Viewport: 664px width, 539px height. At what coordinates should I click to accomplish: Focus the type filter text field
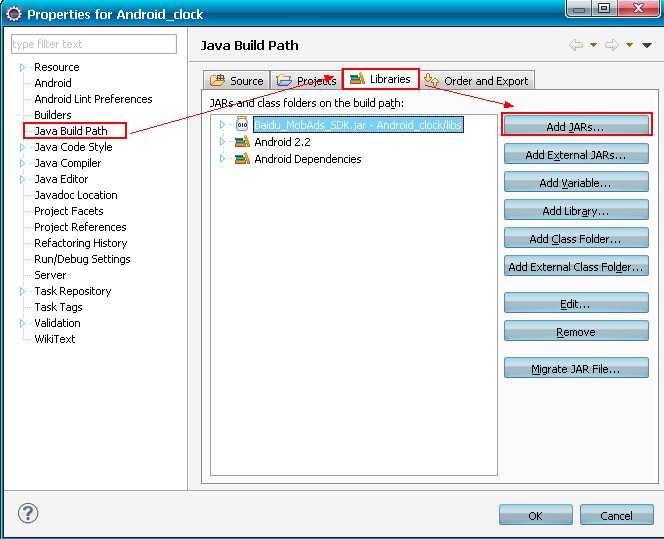coord(94,44)
